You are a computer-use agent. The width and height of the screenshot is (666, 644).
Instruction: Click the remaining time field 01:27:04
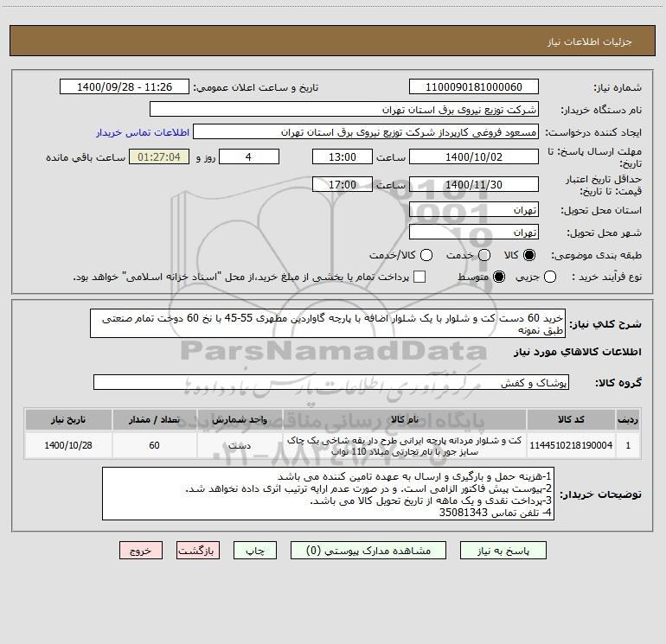[x=159, y=156]
